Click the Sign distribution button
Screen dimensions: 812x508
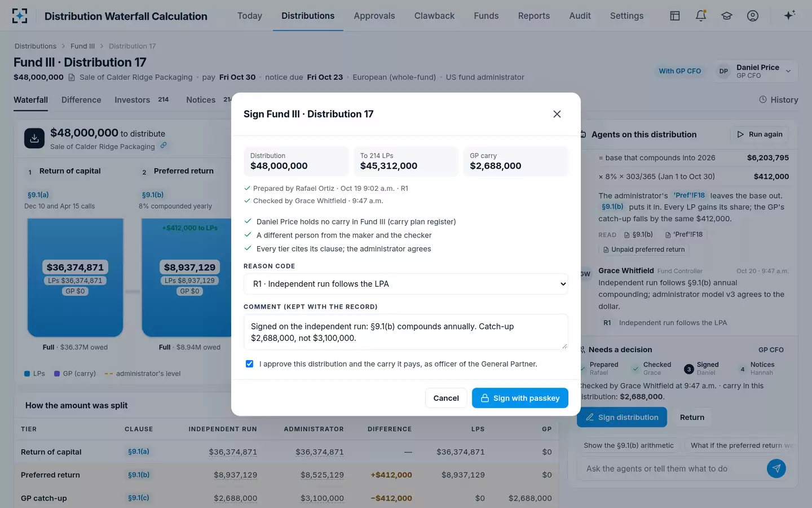tap(622, 417)
